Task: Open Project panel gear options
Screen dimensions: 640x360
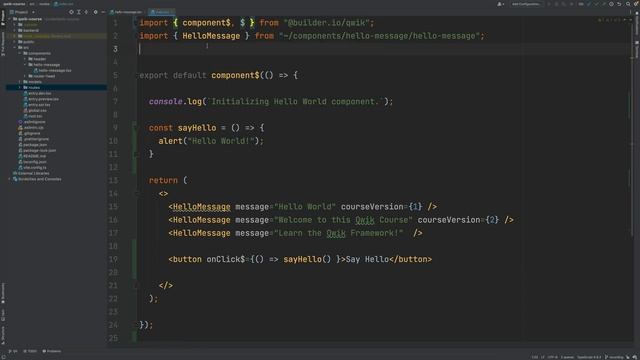Action: click(x=96, y=12)
